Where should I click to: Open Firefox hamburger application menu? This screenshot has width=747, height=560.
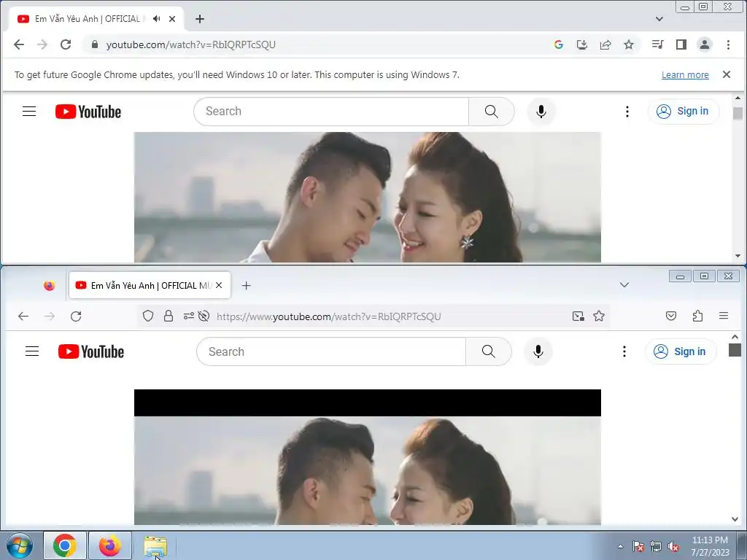click(x=724, y=316)
